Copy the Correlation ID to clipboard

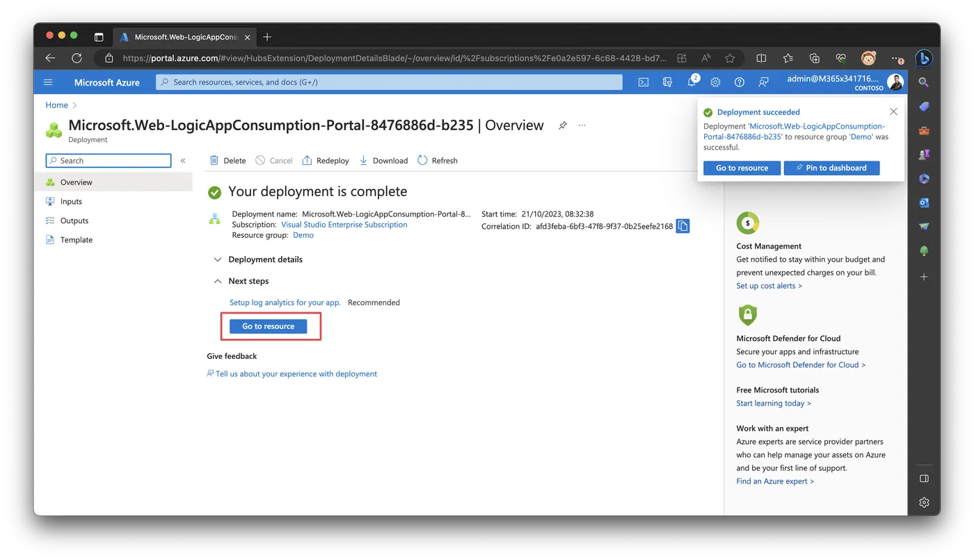click(682, 226)
